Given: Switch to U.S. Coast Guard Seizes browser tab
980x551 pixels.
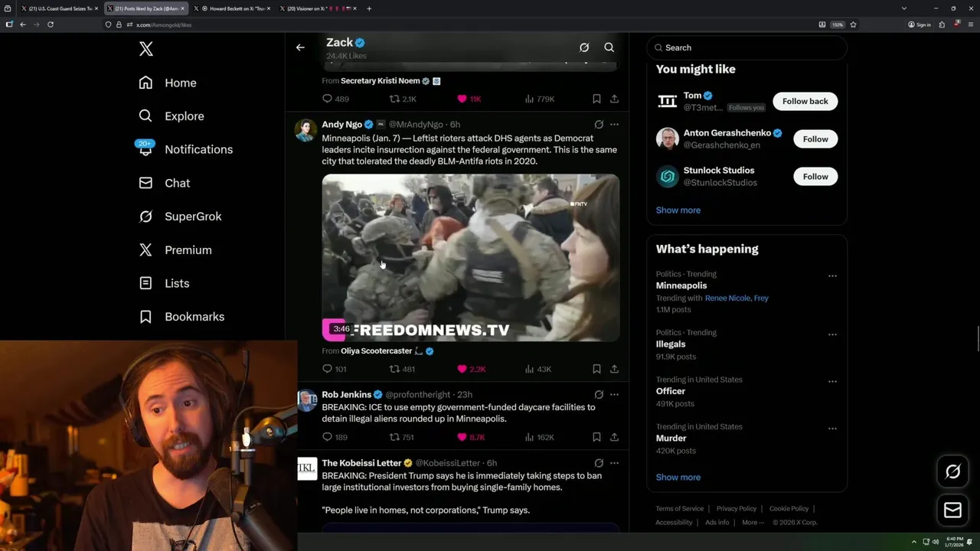Looking at the screenshot, I should click(60, 8).
